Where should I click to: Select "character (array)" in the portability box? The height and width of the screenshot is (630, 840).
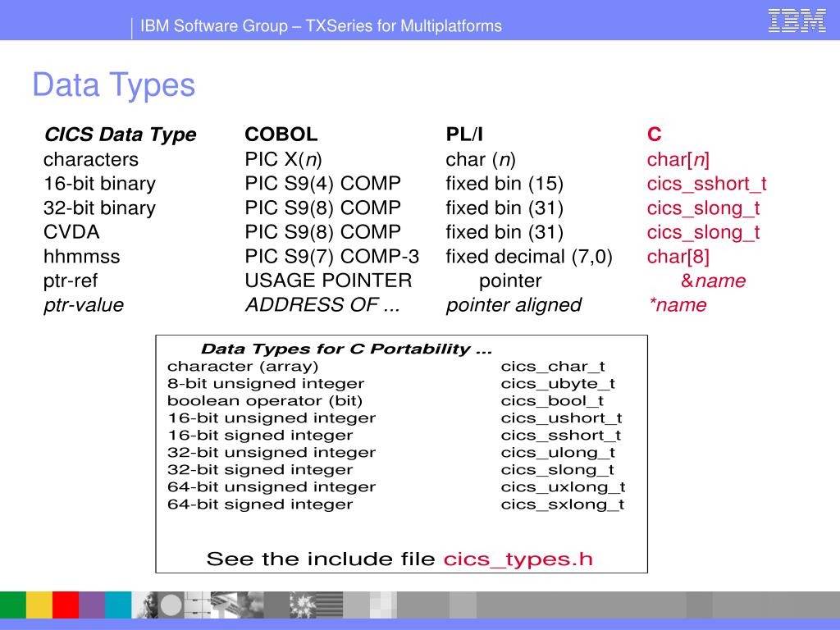click(x=243, y=367)
